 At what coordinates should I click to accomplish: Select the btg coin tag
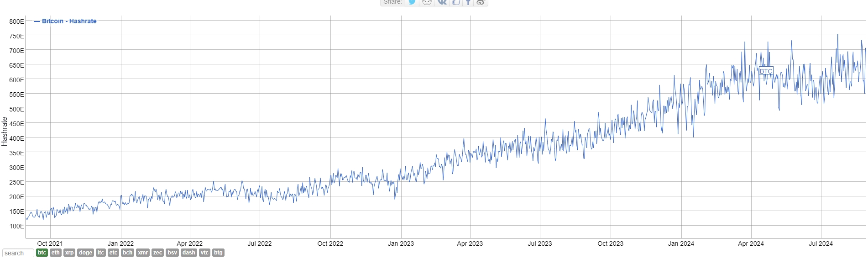(218, 253)
